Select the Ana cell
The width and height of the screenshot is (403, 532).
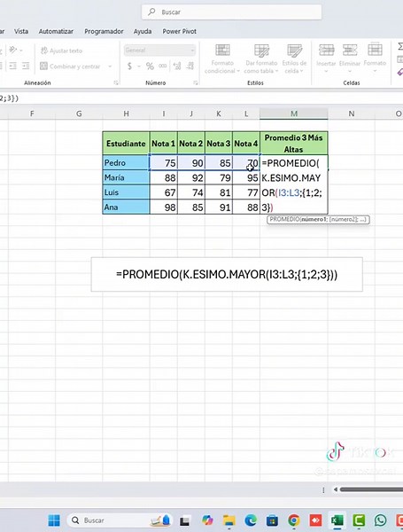(x=126, y=207)
